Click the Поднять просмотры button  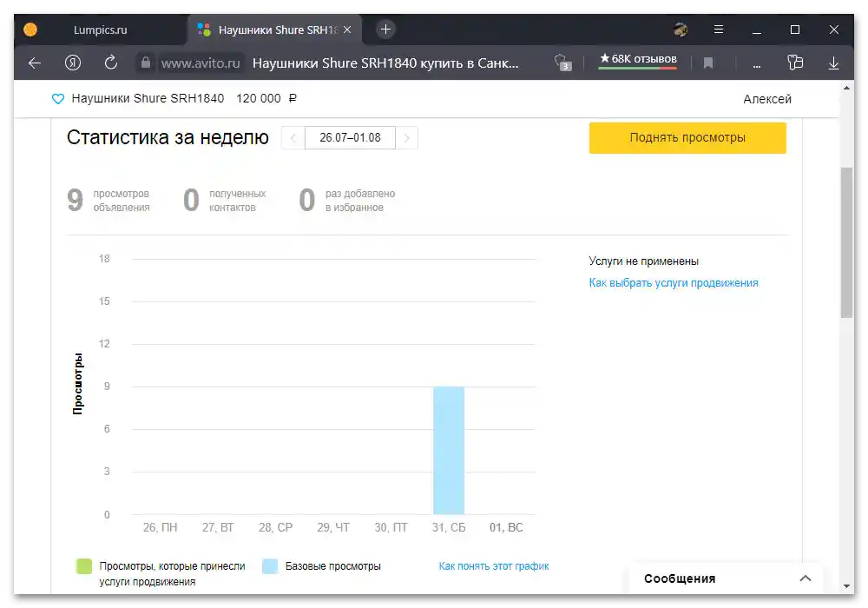click(x=687, y=138)
